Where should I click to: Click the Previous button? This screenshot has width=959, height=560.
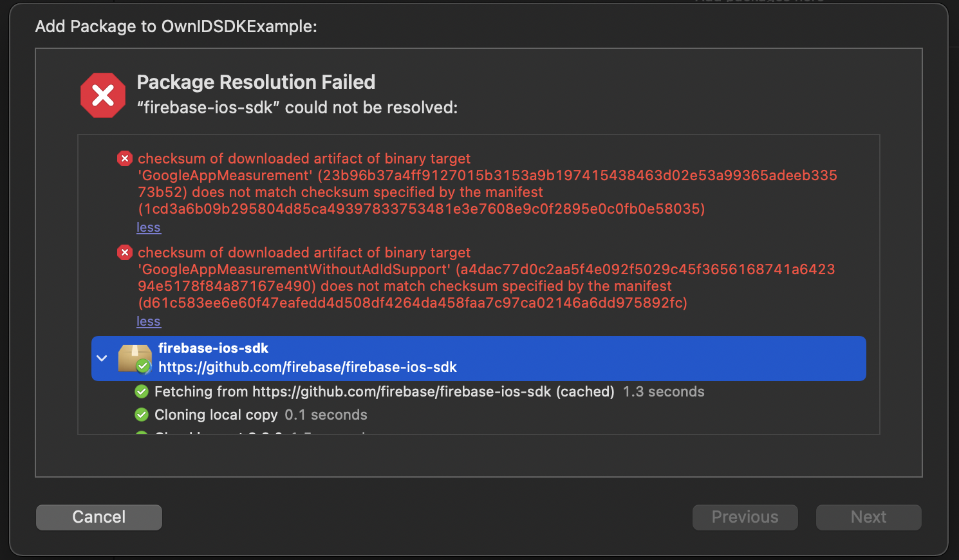[745, 517]
